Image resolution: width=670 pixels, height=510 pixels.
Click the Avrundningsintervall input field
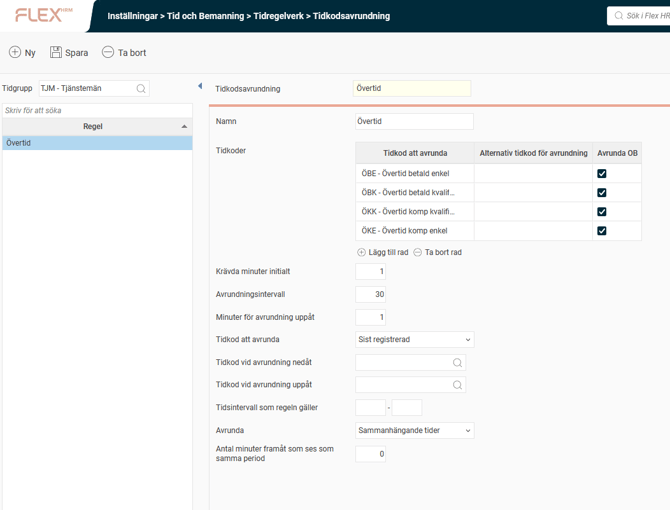coord(370,295)
